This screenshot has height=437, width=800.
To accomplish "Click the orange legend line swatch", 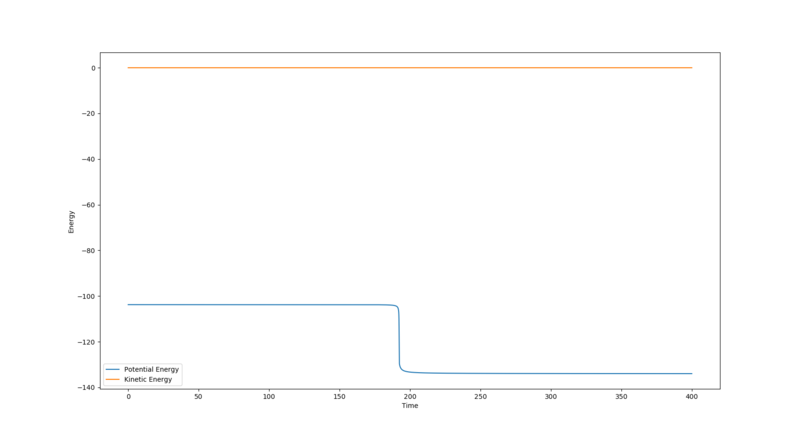I will [x=112, y=379].
